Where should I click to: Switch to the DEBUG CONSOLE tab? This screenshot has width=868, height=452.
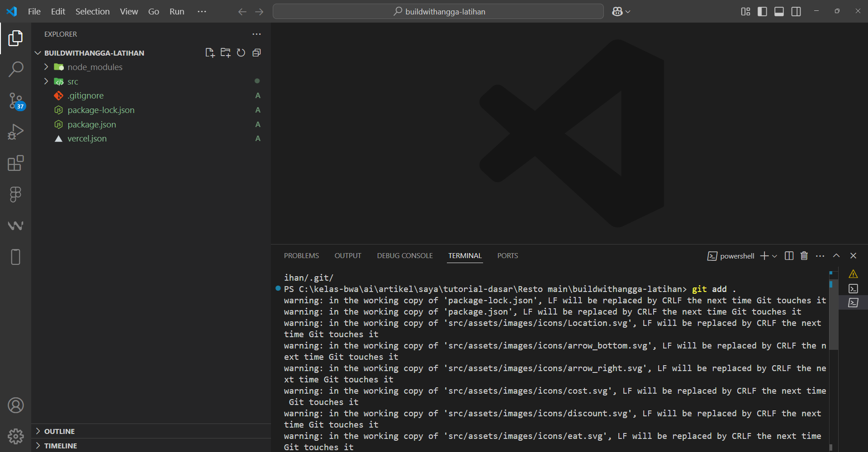(x=405, y=256)
